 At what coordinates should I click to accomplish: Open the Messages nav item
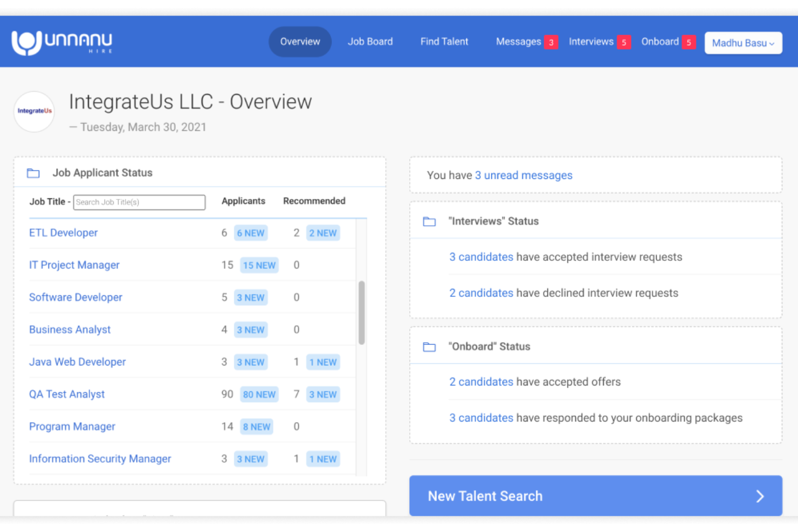518,42
